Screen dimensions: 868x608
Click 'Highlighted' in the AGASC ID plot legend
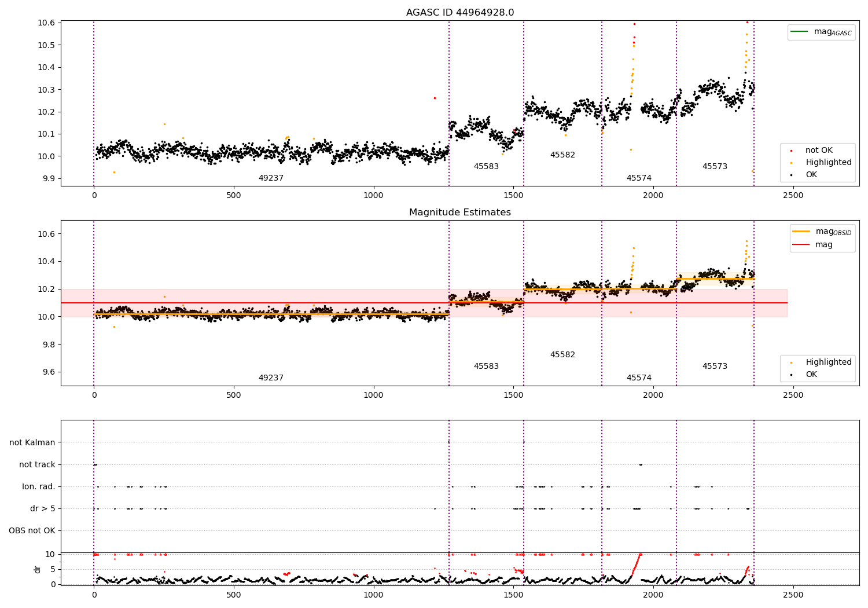[822, 163]
